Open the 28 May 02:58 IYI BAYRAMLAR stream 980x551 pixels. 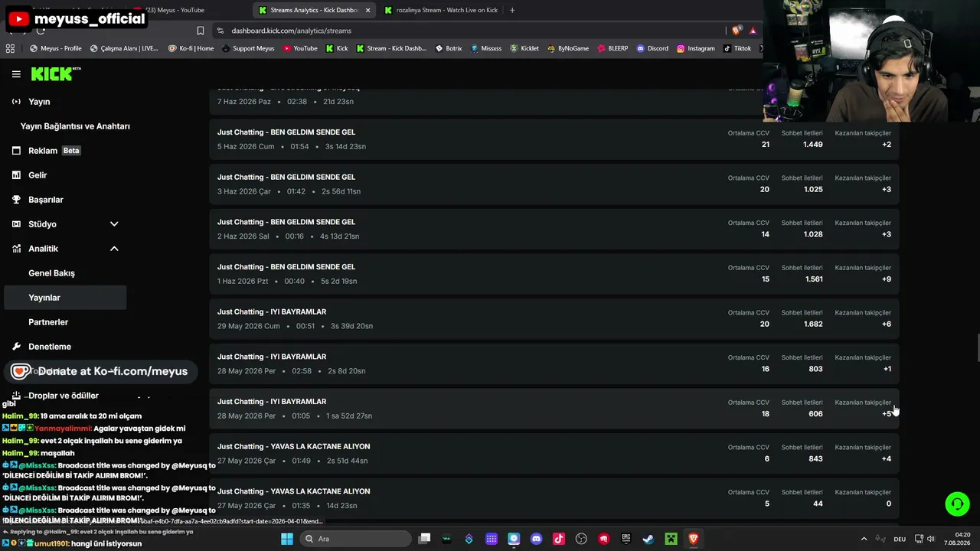[x=554, y=364]
